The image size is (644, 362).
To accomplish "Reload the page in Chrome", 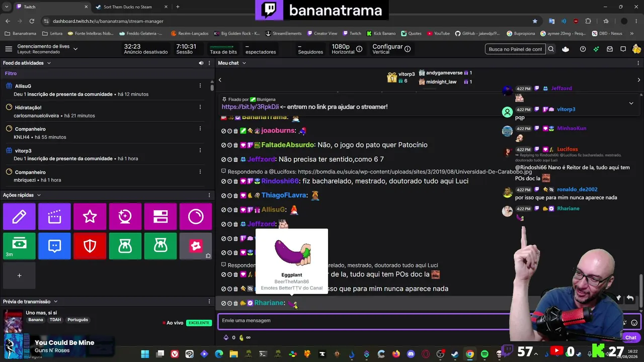I will tap(32, 21).
